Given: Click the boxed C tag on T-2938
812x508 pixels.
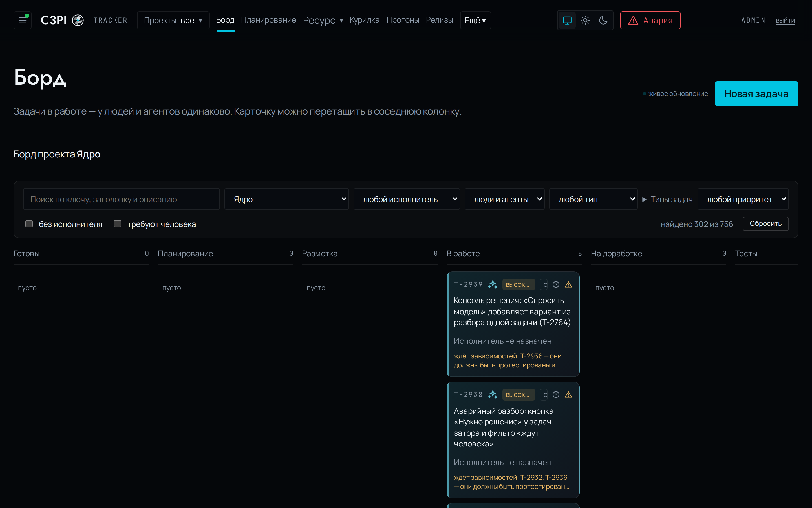Looking at the screenshot, I should point(544,395).
